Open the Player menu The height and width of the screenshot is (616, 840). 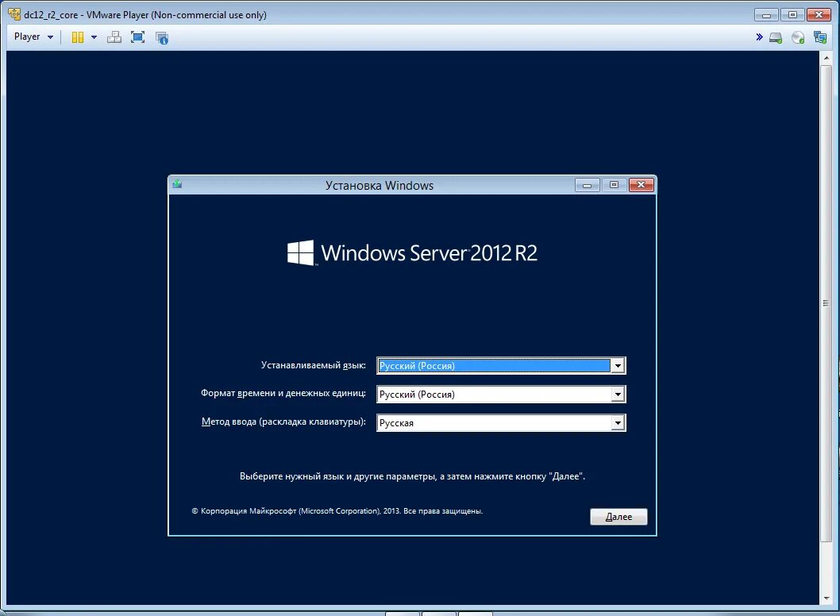click(x=33, y=37)
